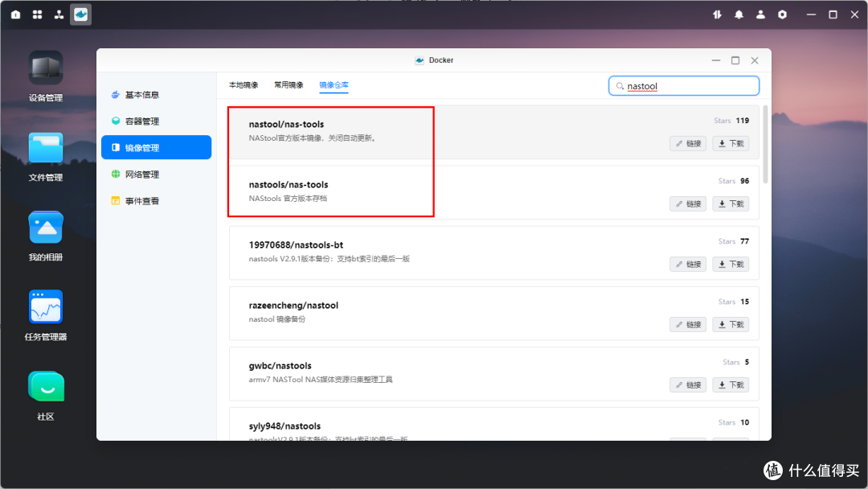
Task: Switch to 本地镜像 tab
Action: [244, 84]
